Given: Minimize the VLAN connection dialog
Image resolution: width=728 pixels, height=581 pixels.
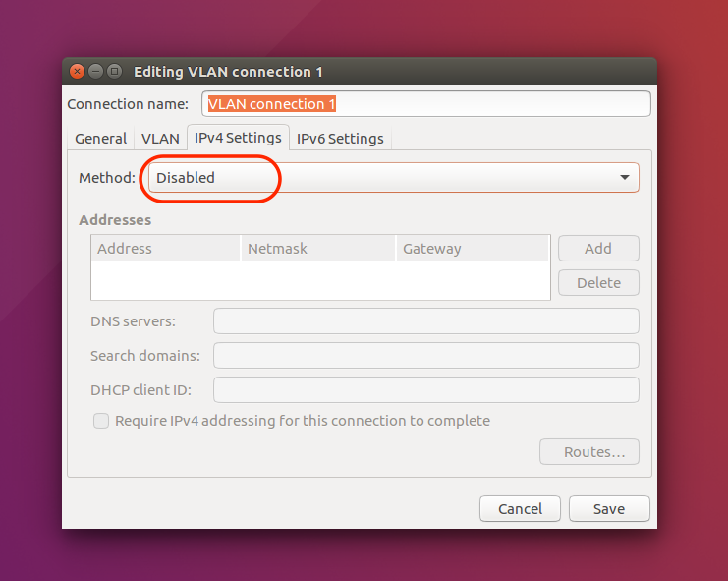Looking at the screenshot, I should [x=95, y=72].
